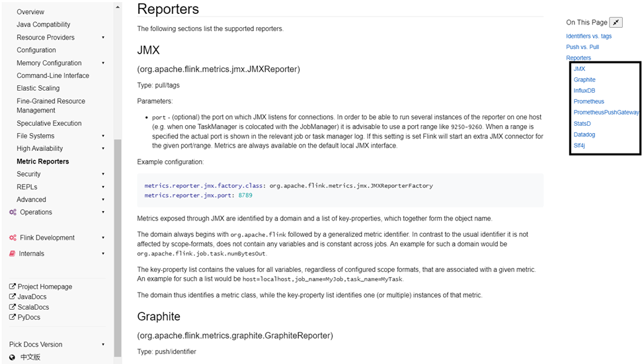Jump to InfluxDB section link
The width and height of the screenshot is (644, 364).
pos(584,91)
